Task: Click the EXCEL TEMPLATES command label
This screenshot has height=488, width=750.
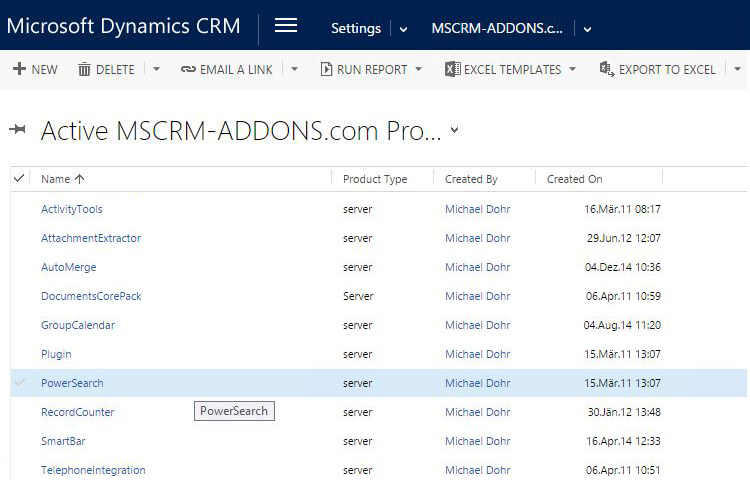Action: pos(513,70)
